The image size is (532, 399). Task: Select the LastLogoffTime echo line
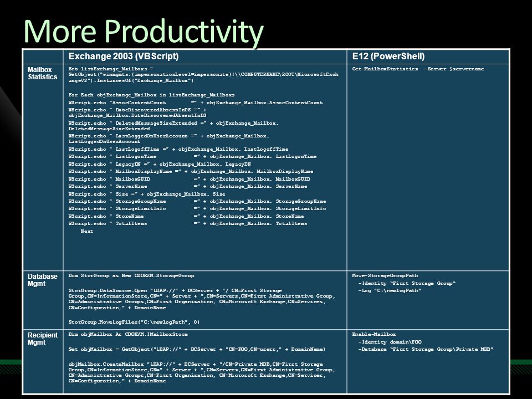[178, 149]
